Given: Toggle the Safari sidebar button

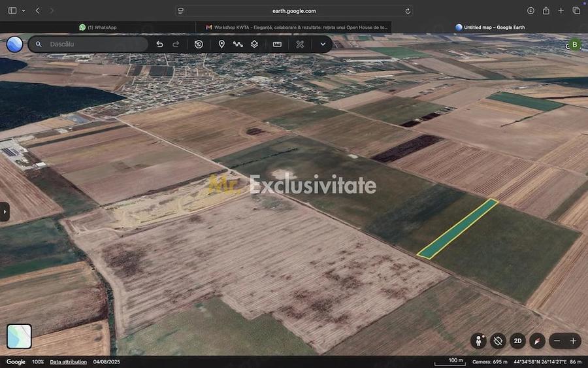Looking at the screenshot, I should 12,10.
